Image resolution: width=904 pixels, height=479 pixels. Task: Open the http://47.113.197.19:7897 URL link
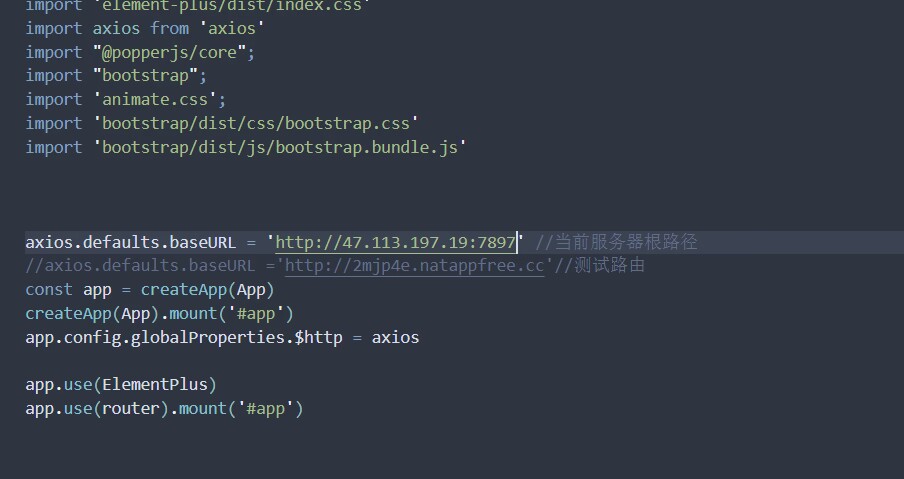coord(396,242)
